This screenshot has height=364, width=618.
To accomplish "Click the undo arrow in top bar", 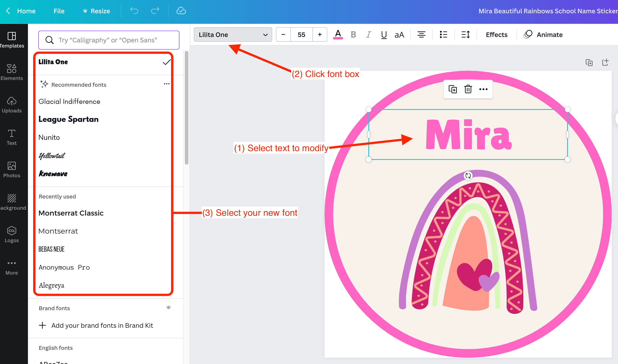I will [134, 11].
